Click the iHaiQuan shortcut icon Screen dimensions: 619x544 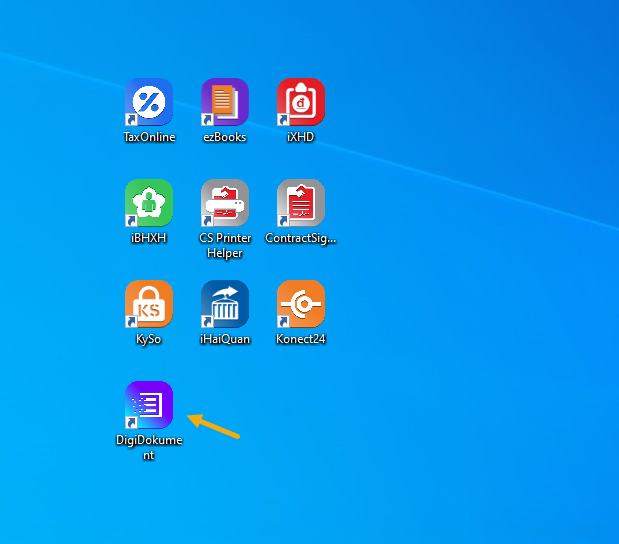coord(225,304)
